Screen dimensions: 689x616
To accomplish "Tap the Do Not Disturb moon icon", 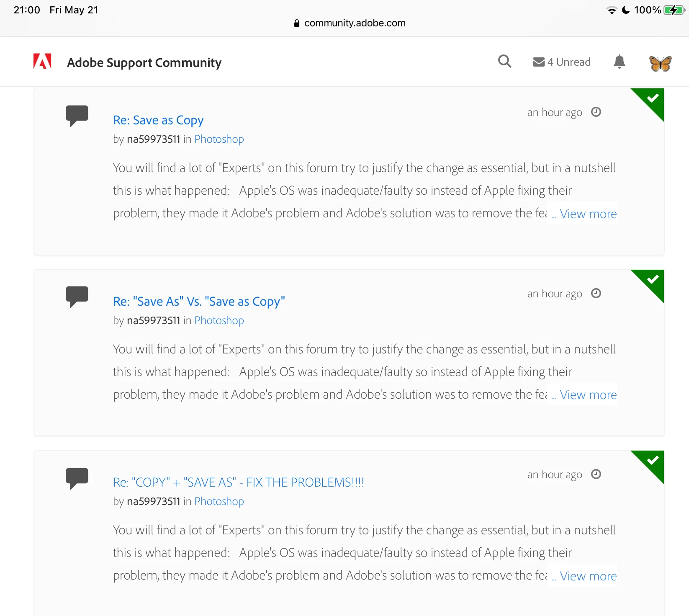I will pyautogui.click(x=626, y=10).
